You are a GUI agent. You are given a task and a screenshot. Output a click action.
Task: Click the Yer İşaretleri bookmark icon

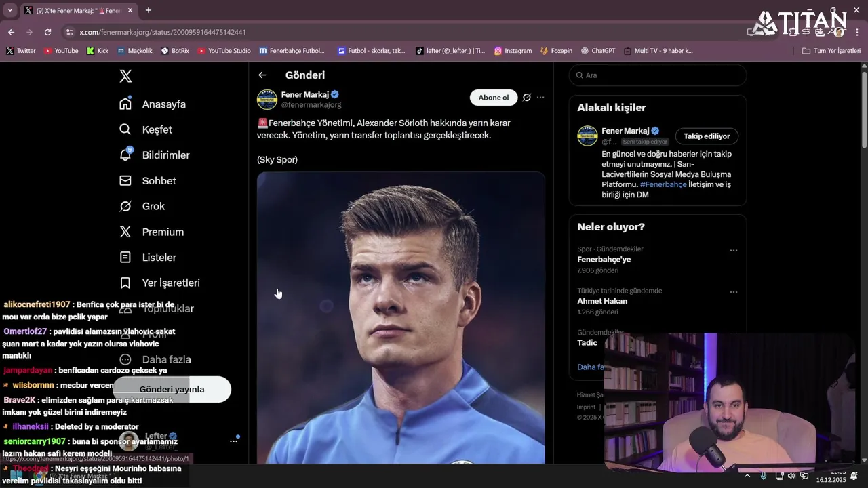click(125, 283)
